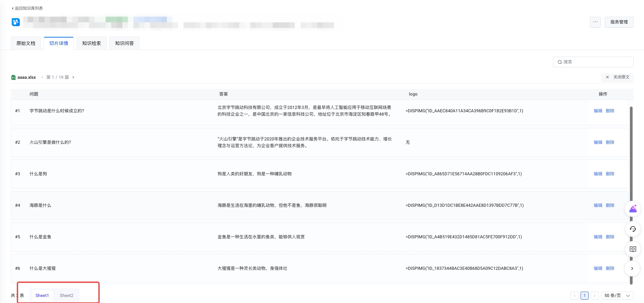
Task: Edit row #3 什么是狗
Action: (598, 174)
